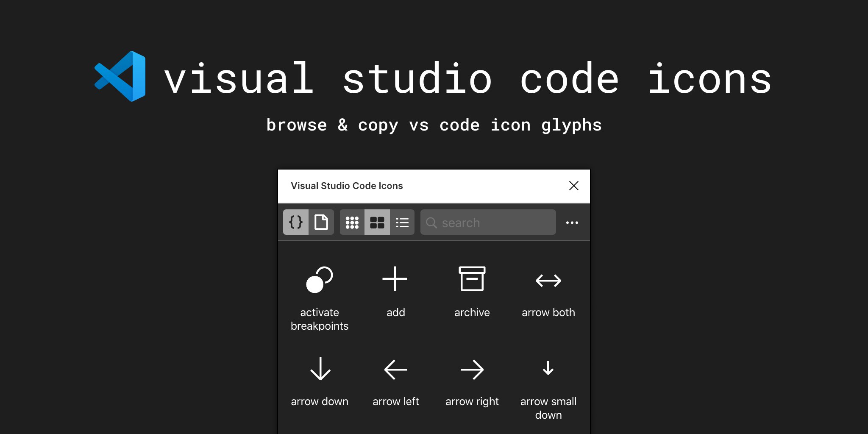
Task: Click the 'arrow right' label text
Action: [x=472, y=402]
